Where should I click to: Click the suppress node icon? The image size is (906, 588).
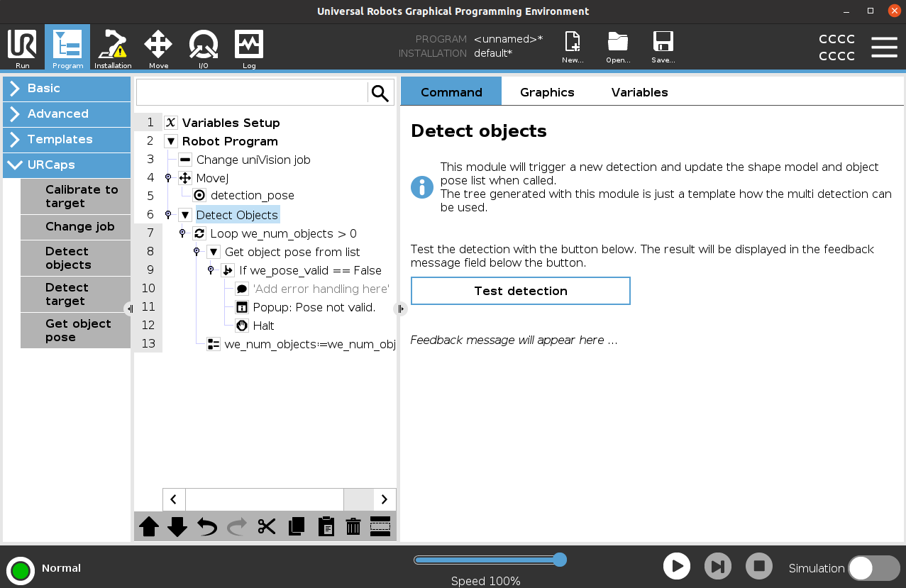pyautogui.click(x=380, y=526)
